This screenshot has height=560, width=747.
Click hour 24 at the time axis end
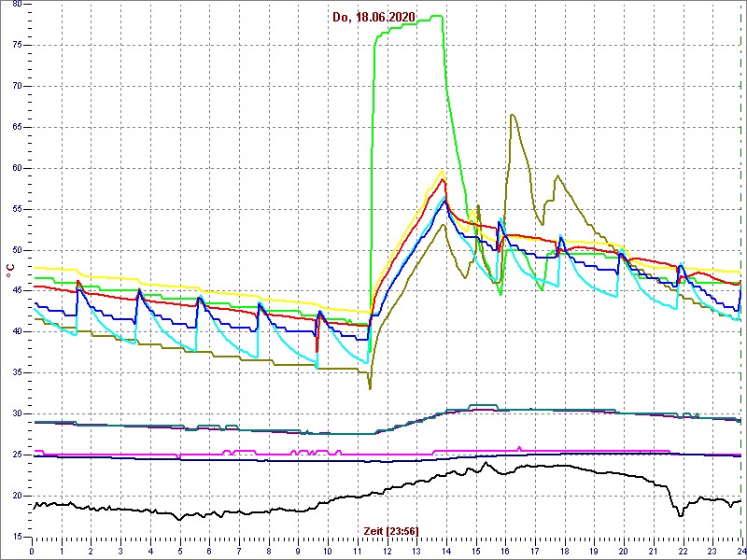click(740, 551)
